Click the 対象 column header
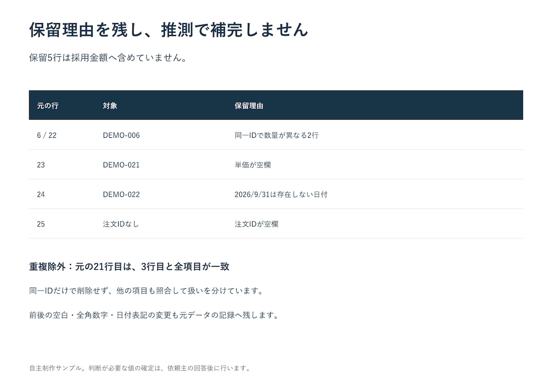Image resolution: width=555 pixels, height=392 pixels. coord(110,106)
